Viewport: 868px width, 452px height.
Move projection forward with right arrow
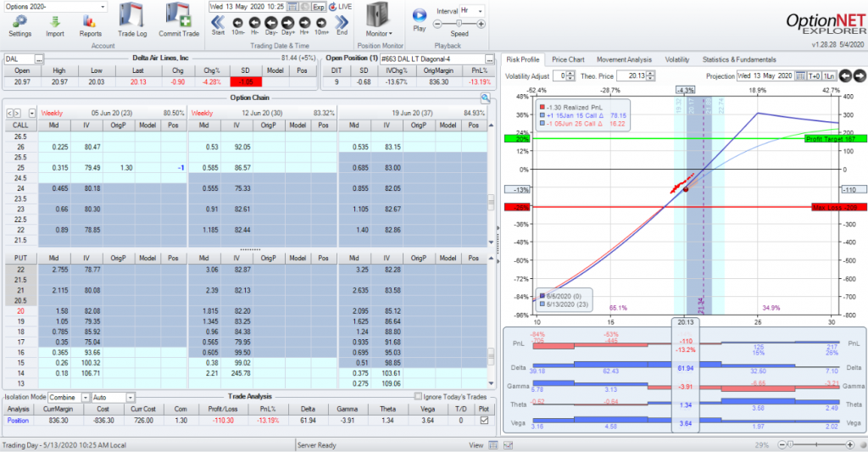(x=860, y=75)
